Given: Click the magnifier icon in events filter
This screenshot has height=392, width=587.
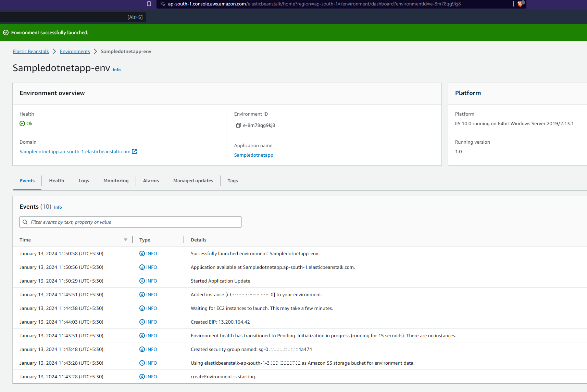Looking at the screenshot, I should 25,222.
